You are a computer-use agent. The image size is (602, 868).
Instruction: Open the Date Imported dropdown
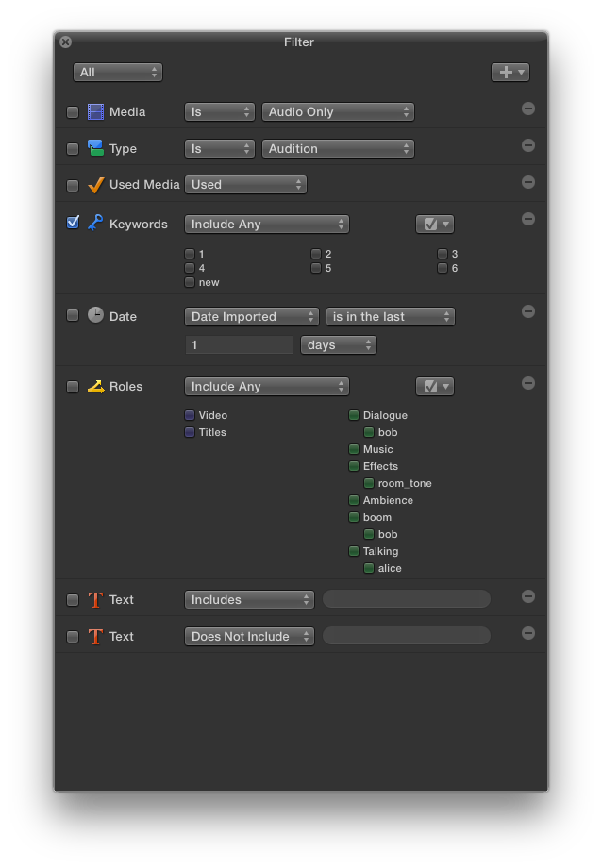(251, 317)
